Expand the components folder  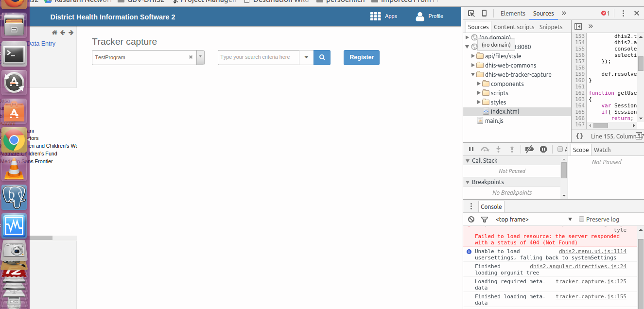479,84
